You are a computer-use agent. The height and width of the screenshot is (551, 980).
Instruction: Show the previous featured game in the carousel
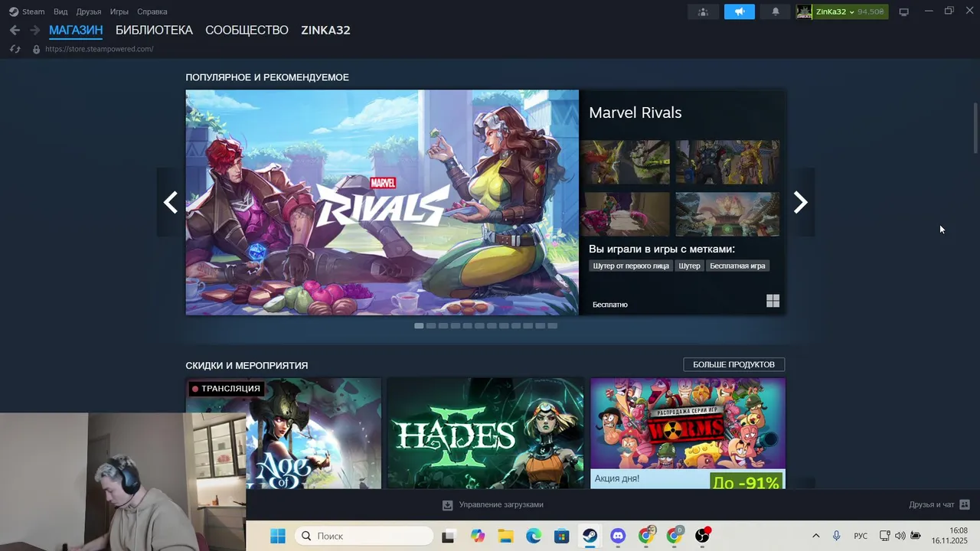pos(171,202)
